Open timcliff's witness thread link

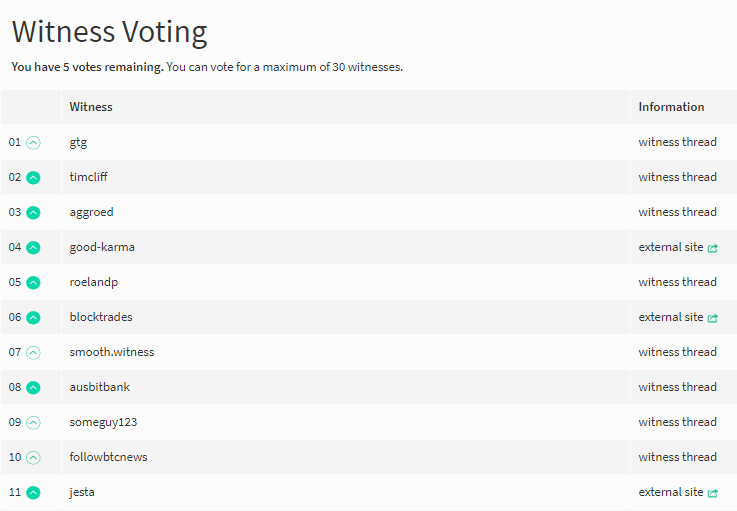coord(677,177)
